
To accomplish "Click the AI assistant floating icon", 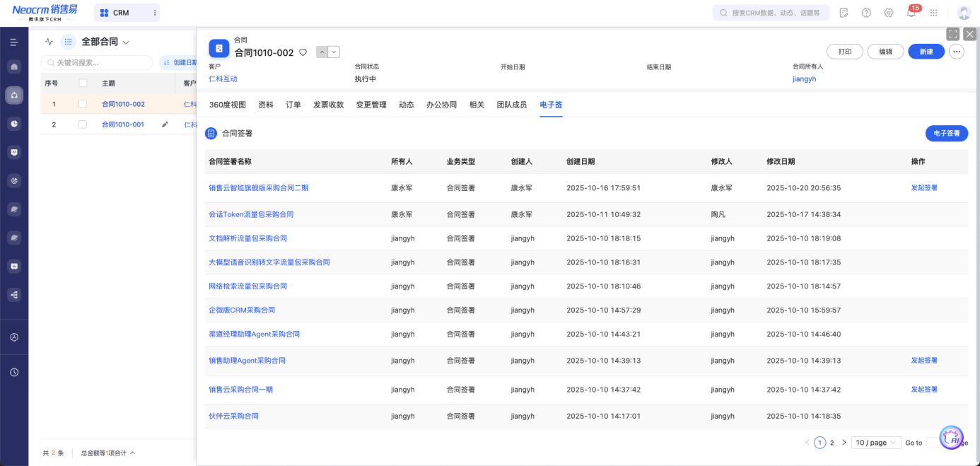I will pos(952,438).
